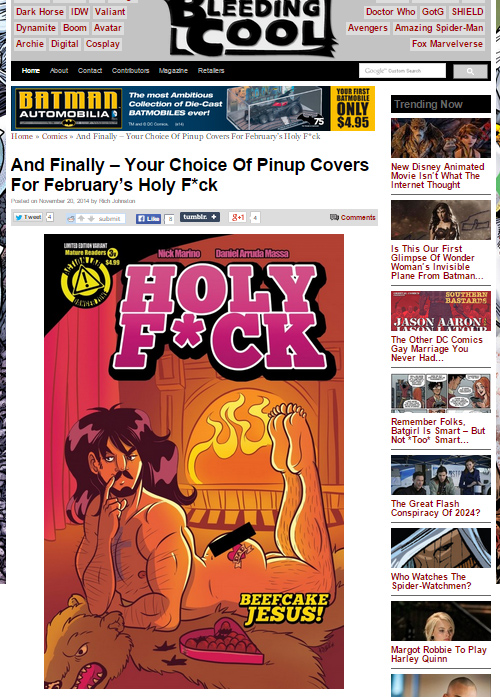The image size is (500, 697).
Task: Select the Dark Horse tag
Action: [40, 12]
